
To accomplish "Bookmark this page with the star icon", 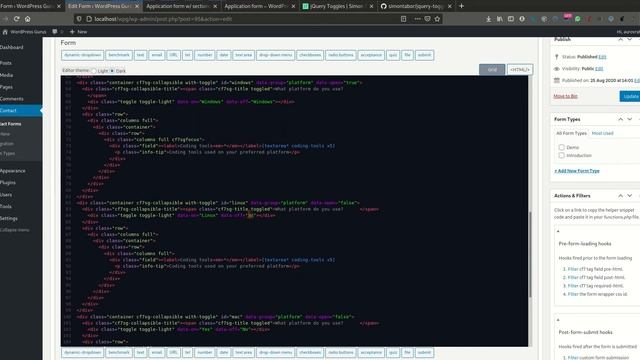I will click(437, 19).
